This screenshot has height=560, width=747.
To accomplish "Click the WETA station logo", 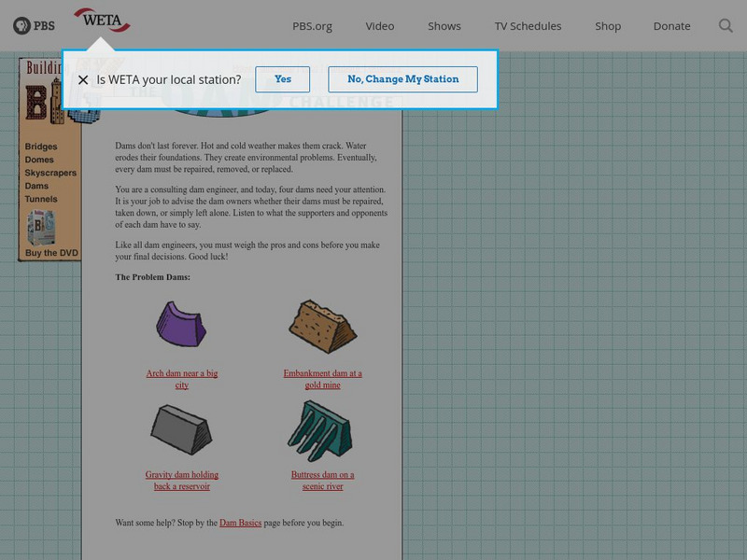I will click(102, 20).
